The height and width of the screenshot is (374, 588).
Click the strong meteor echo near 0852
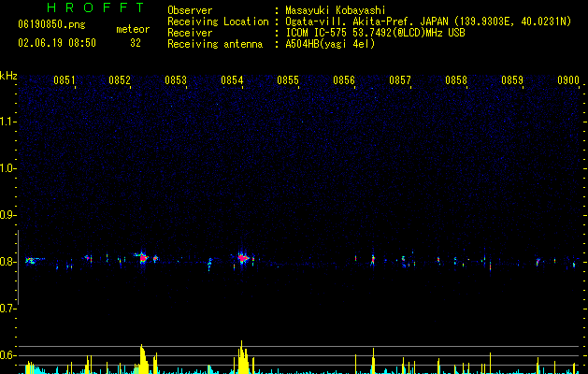click(x=142, y=258)
